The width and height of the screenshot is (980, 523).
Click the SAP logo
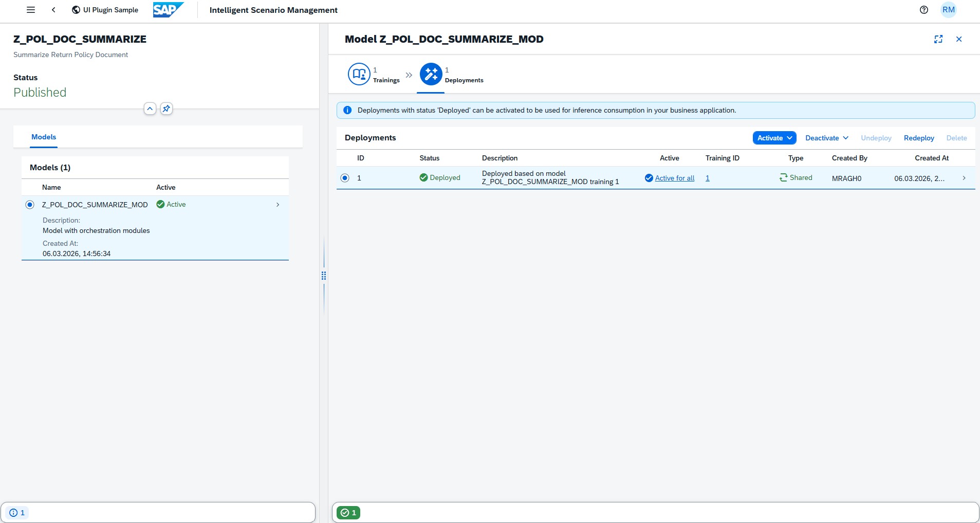point(168,10)
